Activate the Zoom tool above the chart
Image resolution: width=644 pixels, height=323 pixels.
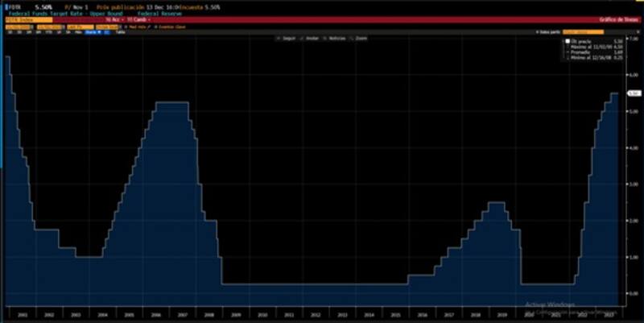coord(361,38)
